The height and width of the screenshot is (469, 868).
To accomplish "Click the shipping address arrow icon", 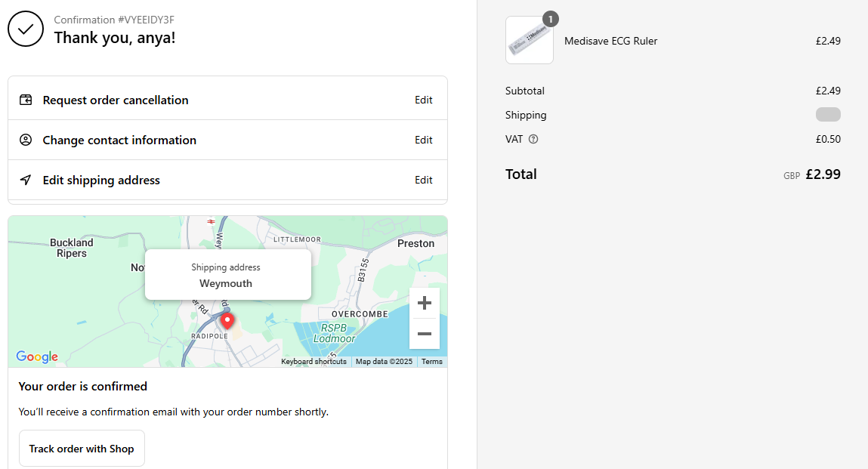I will tap(26, 180).
